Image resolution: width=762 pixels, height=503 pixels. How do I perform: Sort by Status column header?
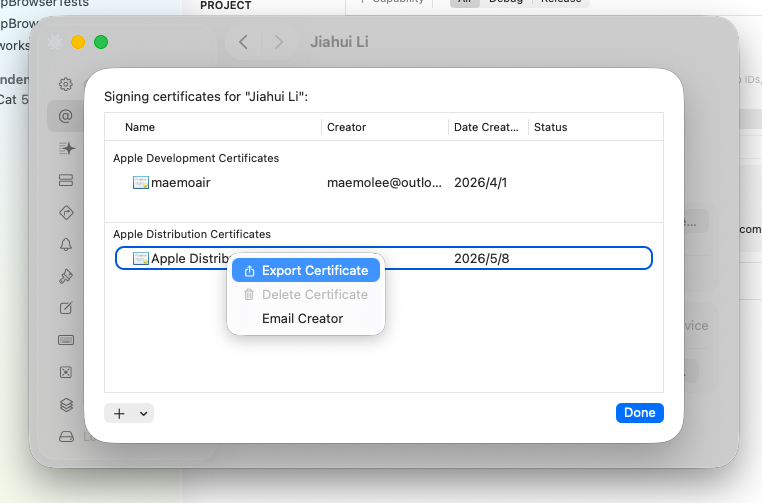(x=550, y=127)
